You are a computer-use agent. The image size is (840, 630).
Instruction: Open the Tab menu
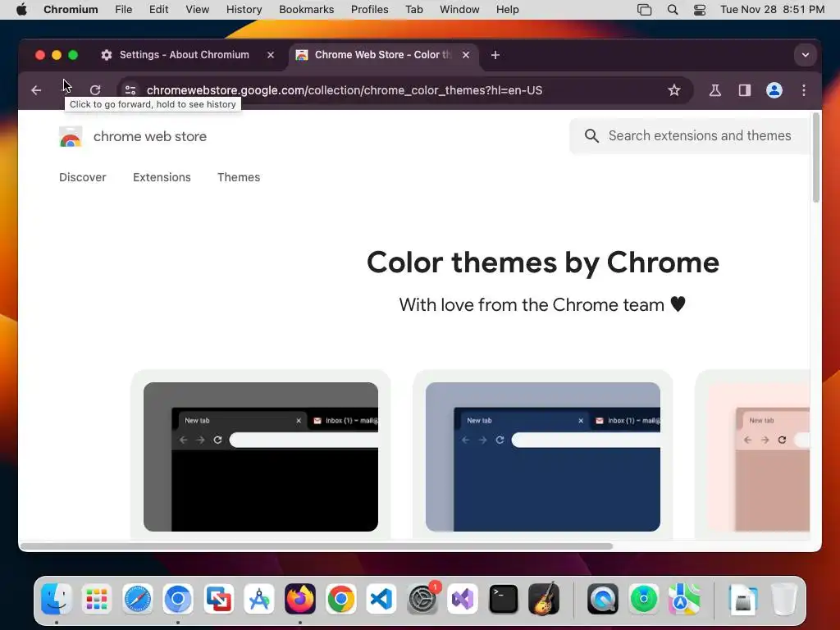[x=414, y=10]
